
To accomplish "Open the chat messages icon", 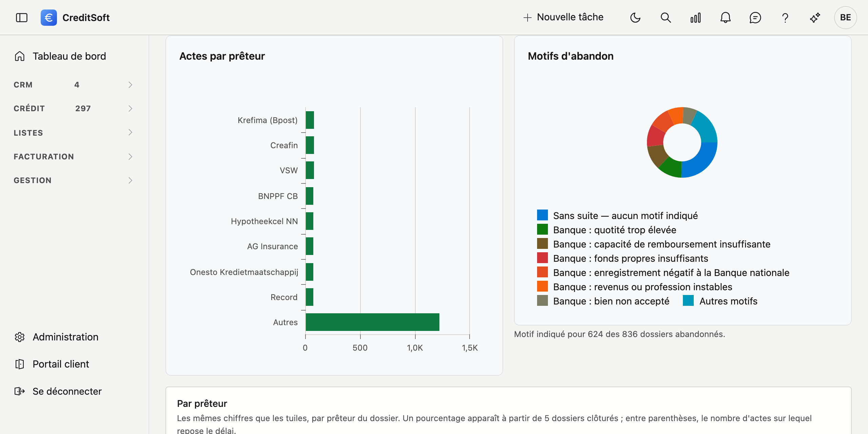I will coord(755,18).
